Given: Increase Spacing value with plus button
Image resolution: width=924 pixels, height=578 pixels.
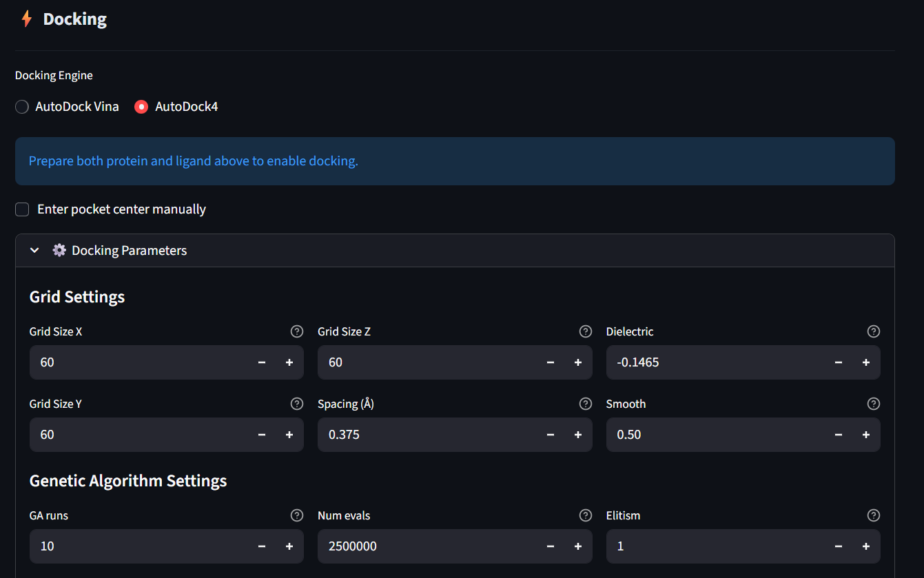Looking at the screenshot, I should coord(578,435).
